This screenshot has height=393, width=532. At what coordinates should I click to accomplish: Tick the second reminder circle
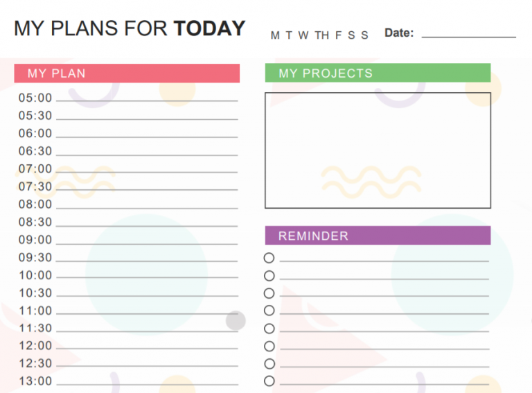pyautogui.click(x=269, y=276)
